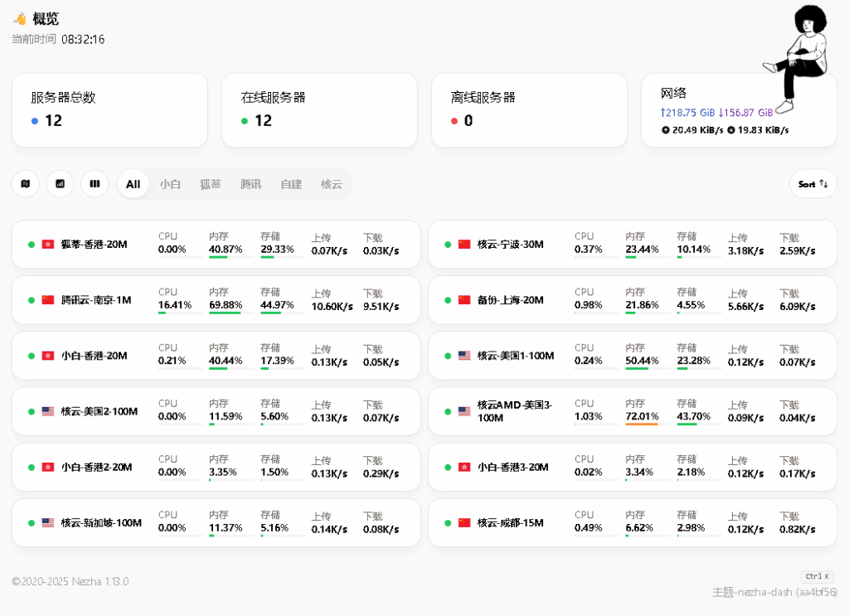
Task: Select the 离线服务器 status card
Action: (x=529, y=110)
